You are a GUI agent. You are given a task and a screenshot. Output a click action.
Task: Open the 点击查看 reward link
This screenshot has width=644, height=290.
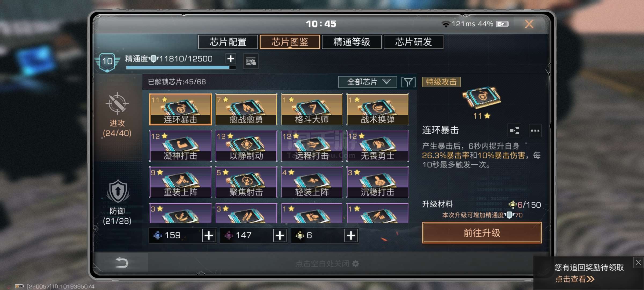(575, 279)
